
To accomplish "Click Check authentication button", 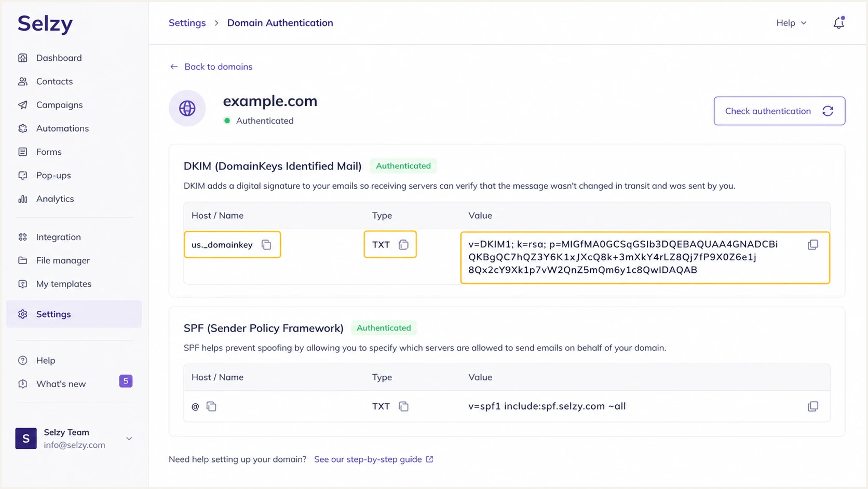I will pos(779,111).
